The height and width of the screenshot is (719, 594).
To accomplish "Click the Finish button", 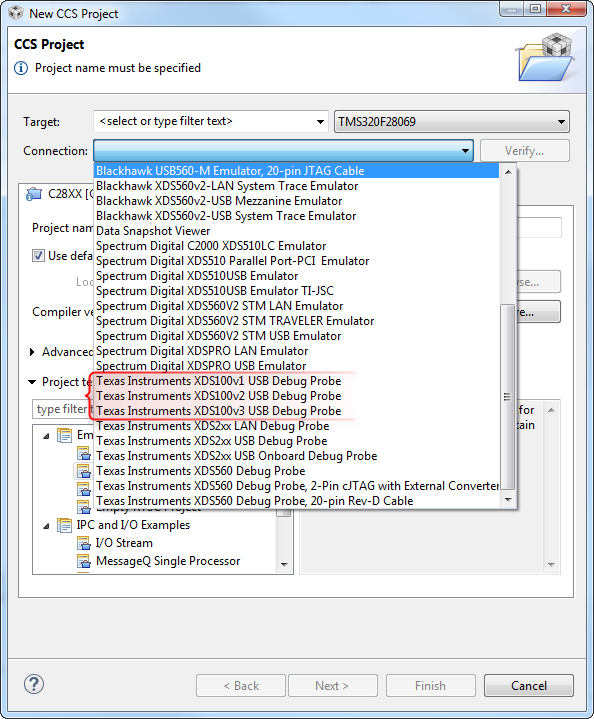I will coord(431,686).
